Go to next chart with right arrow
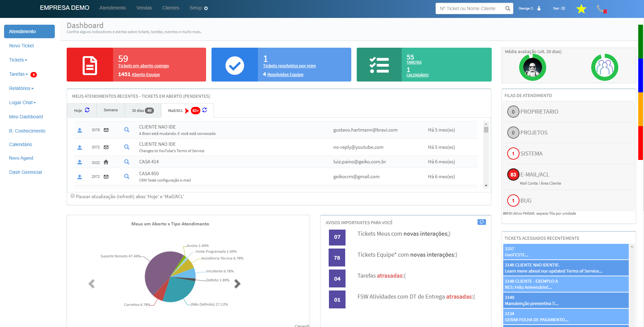Viewport: 644px width, 327px height. 237,284
